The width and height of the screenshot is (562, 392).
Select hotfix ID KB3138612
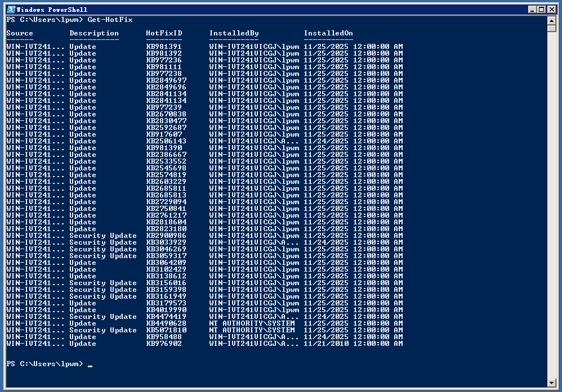pyautogui.click(x=166, y=276)
